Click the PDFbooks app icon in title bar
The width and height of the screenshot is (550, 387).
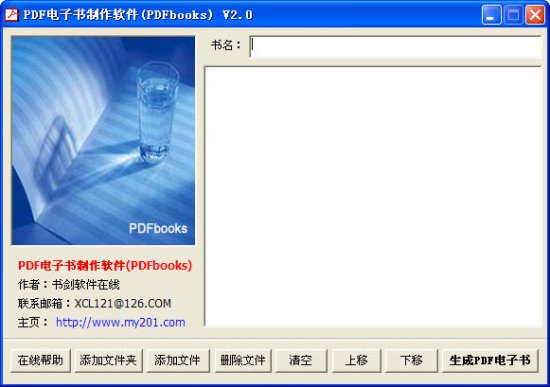(x=11, y=14)
